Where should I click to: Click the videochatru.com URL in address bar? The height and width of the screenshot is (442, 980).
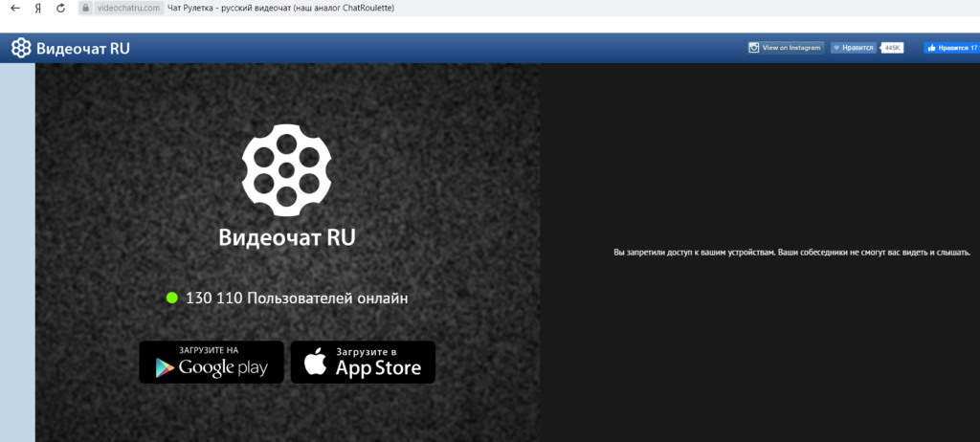pos(128,8)
